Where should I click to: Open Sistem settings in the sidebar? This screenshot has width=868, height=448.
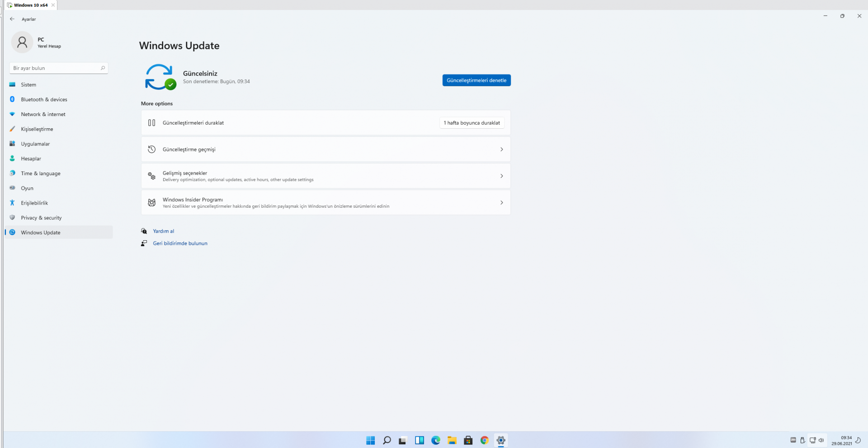click(x=59, y=84)
